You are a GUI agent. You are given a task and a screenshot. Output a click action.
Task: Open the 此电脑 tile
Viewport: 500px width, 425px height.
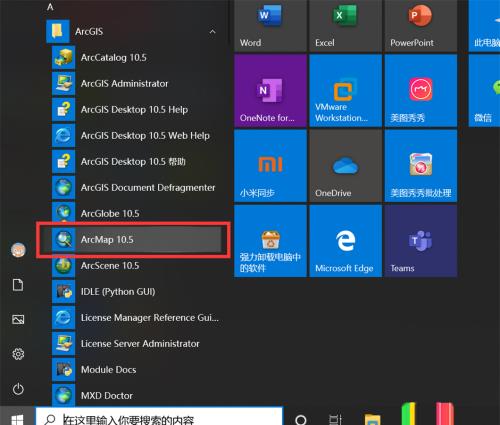484,26
